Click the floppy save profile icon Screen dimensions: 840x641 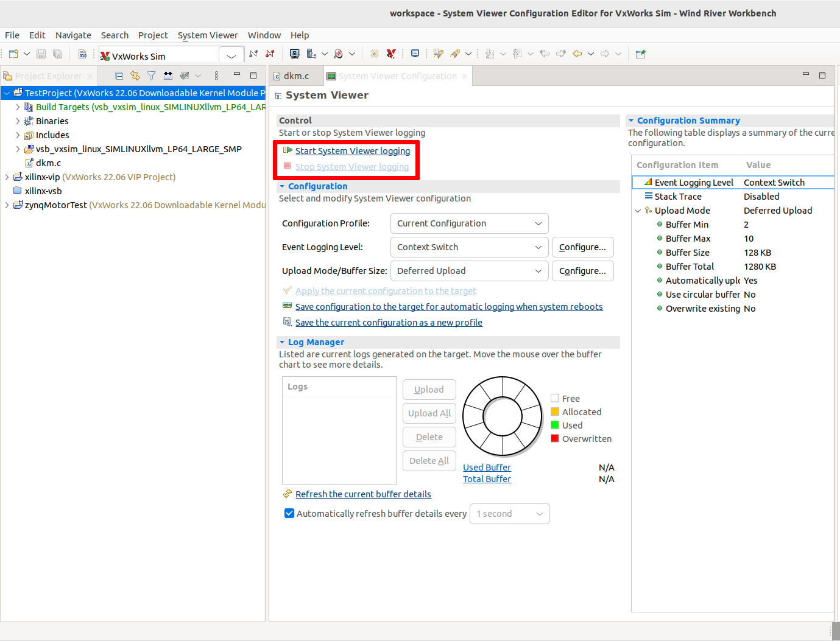point(288,322)
